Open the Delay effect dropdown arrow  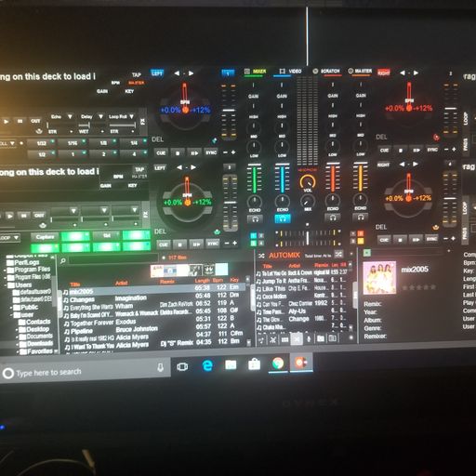click(x=100, y=116)
